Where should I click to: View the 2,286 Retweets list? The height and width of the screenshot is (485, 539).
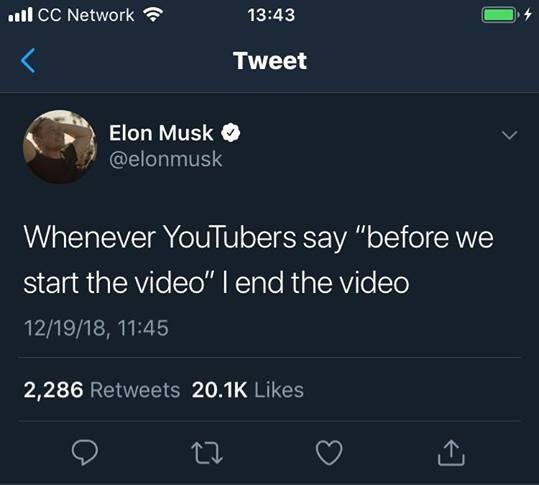pyautogui.click(x=102, y=390)
